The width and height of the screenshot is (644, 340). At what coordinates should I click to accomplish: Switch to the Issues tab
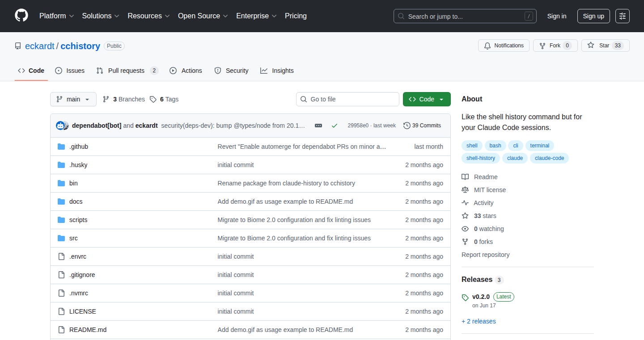[x=70, y=71]
